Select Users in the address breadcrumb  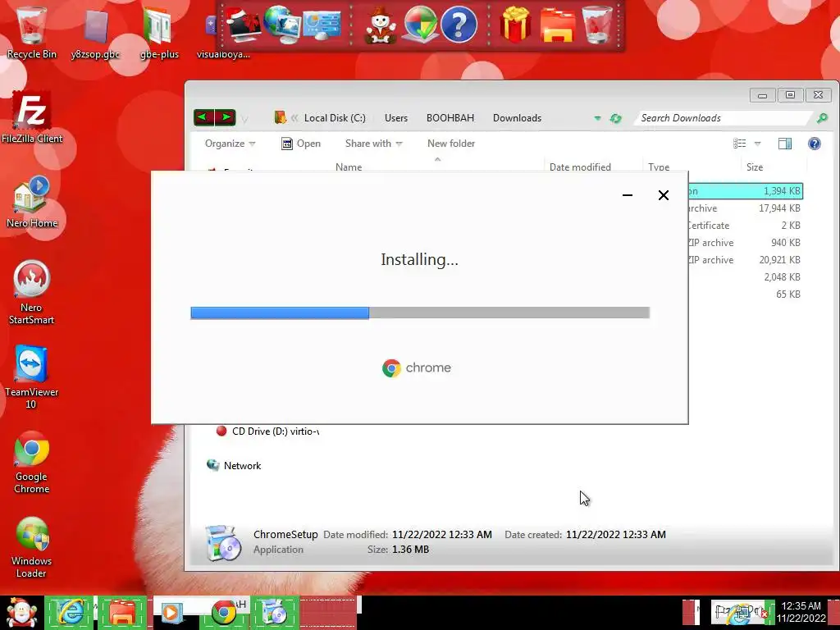pyautogui.click(x=396, y=118)
